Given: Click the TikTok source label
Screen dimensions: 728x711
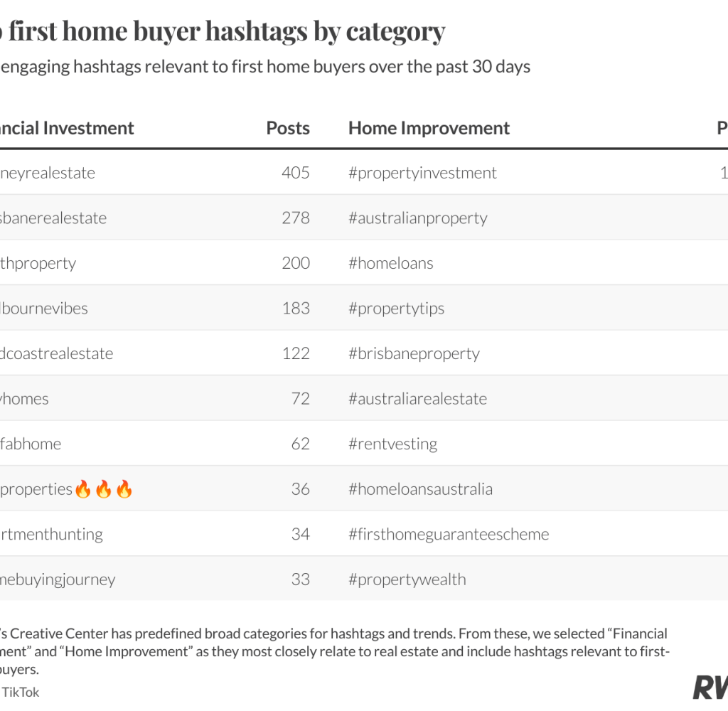Looking at the screenshot, I should [21, 693].
